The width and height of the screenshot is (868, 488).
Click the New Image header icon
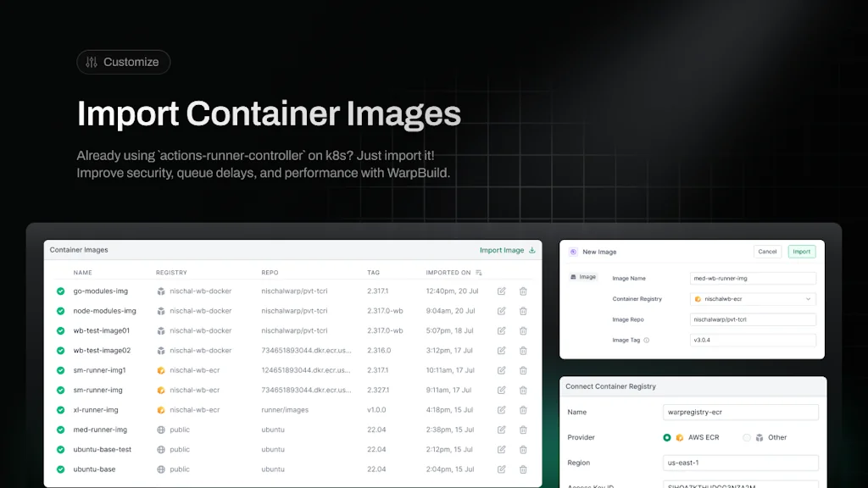573,252
